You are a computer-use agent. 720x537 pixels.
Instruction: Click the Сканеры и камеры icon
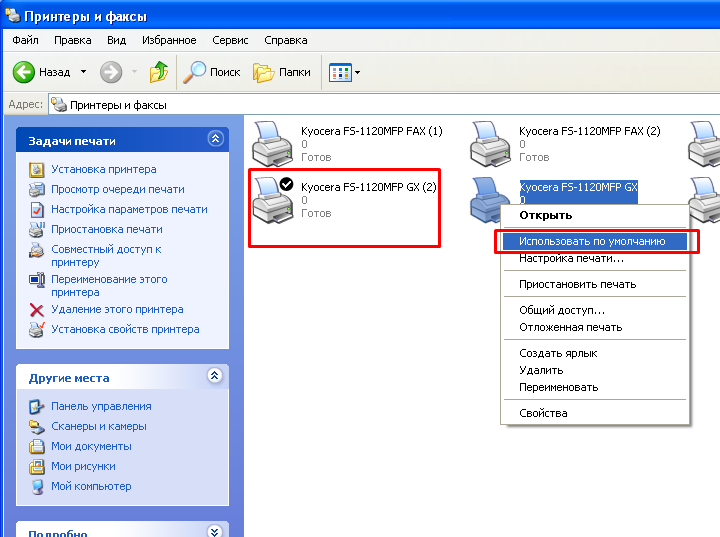[x=37, y=427]
